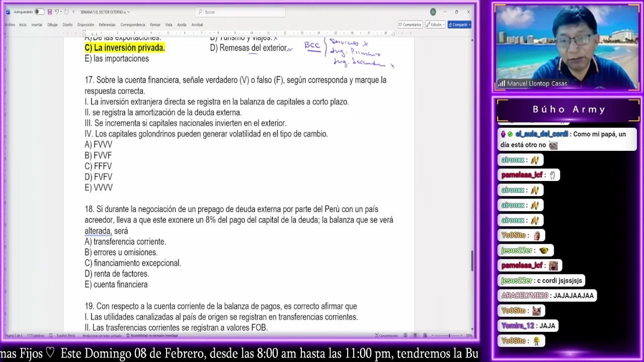Adjust the zoom slider handle
The height and width of the screenshot is (362, 644).
[449, 335]
